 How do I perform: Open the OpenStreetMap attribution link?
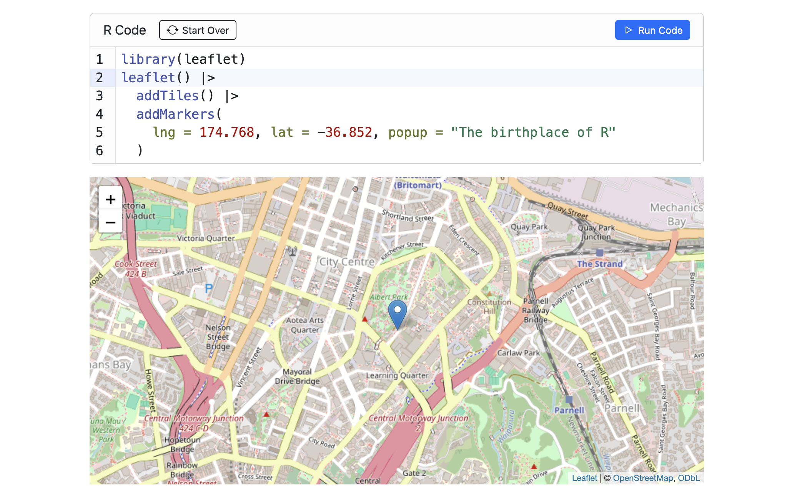pos(642,478)
